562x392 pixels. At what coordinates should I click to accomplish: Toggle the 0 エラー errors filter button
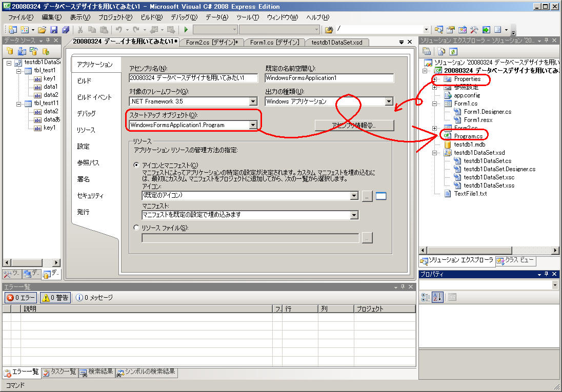(21, 297)
